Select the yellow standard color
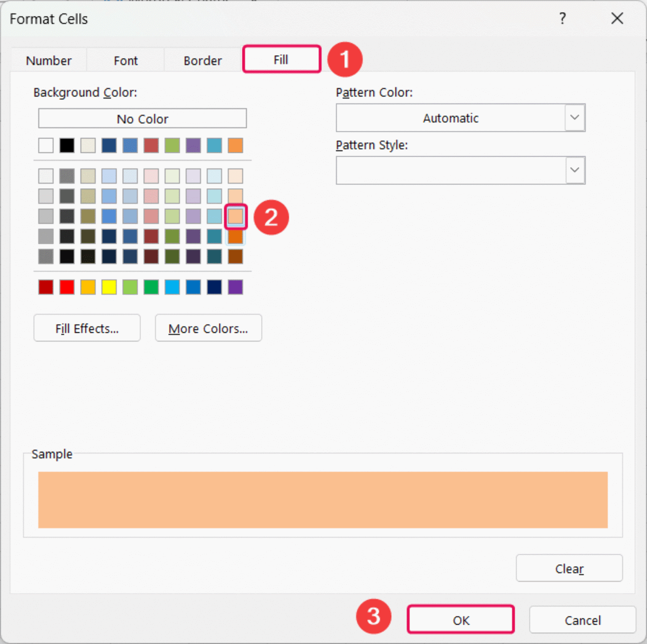This screenshot has width=647, height=644. click(x=109, y=287)
